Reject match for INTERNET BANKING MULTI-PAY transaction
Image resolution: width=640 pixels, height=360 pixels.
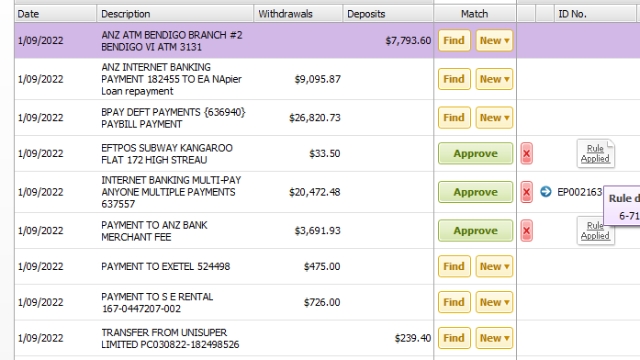(527, 192)
